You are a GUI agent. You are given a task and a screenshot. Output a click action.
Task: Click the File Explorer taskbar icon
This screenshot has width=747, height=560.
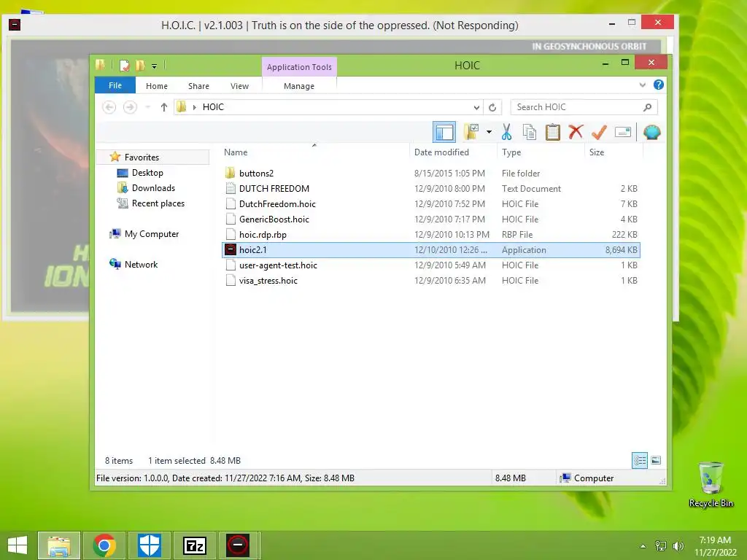coord(59,545)
